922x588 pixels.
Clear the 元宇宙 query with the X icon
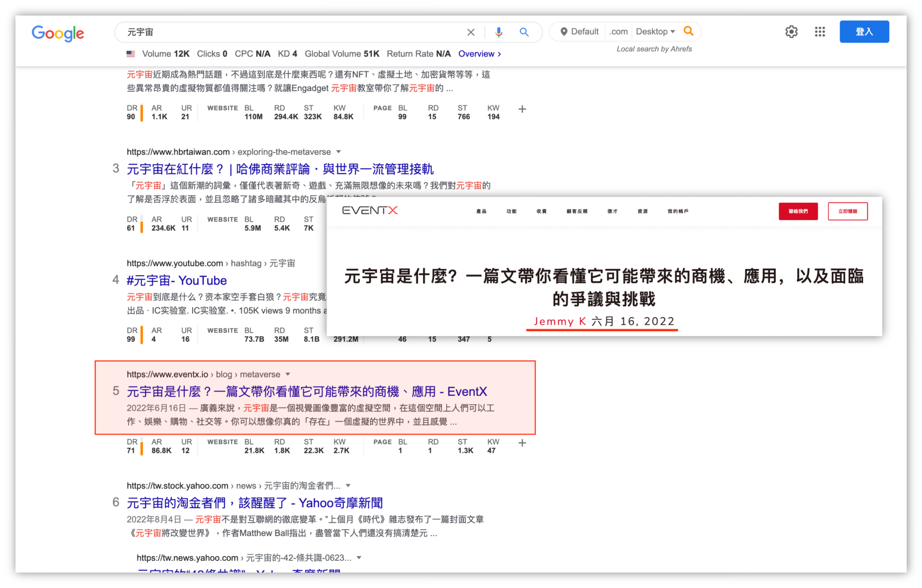pyautogui.click(x=471, y=32)
